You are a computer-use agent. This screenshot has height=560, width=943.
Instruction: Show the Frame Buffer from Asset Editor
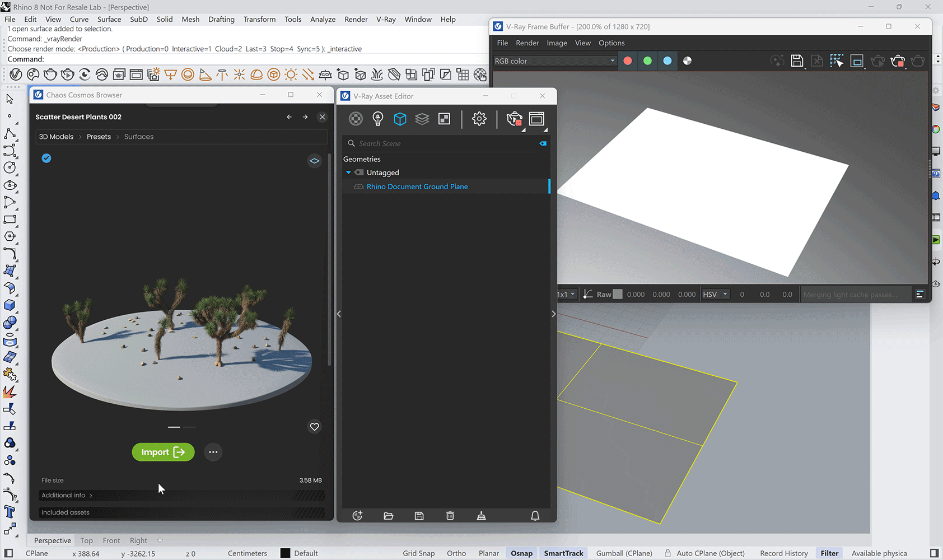coord(536,119)
